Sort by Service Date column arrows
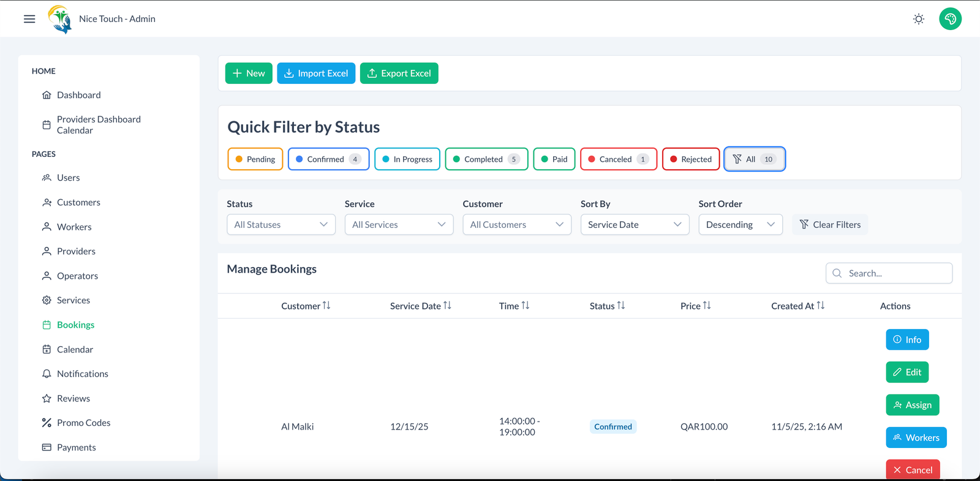This screenshot has height=481, width=980. pyautogui.click(x=447, y=305)
